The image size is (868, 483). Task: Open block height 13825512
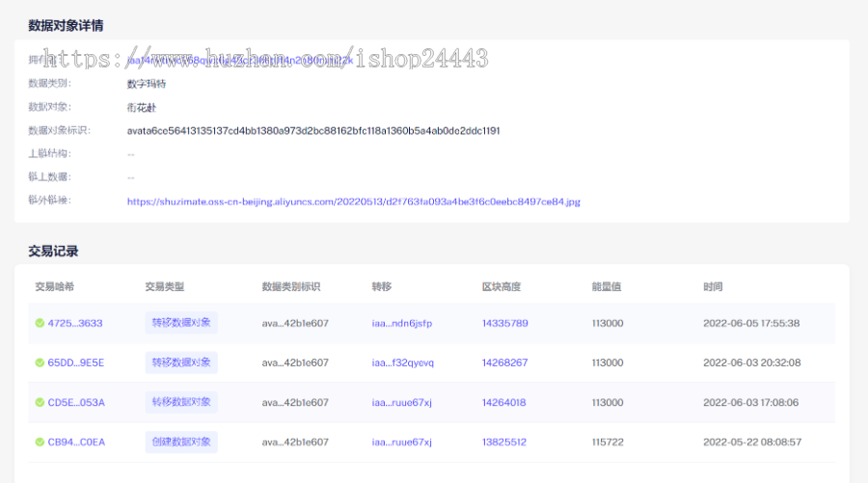(x=503, y=443)
